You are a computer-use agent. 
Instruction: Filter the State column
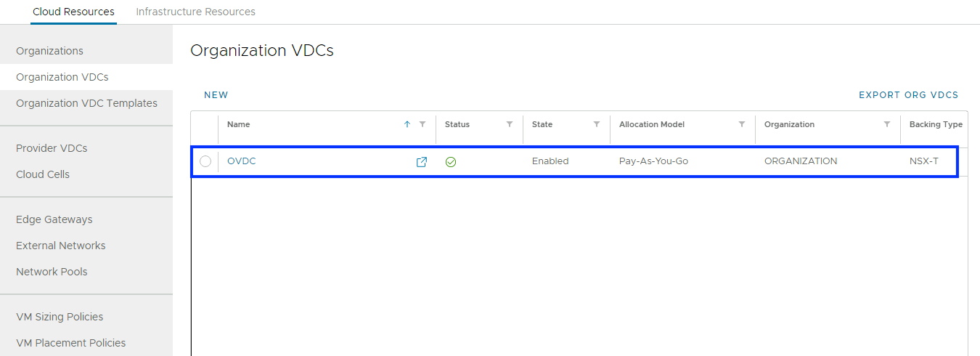click(x=597, y=124)
